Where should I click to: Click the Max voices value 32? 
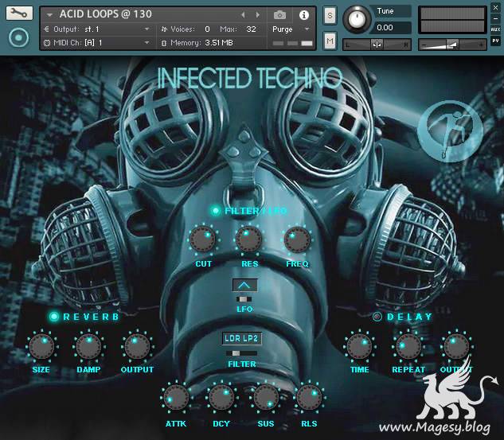click(x=251, y=29)
